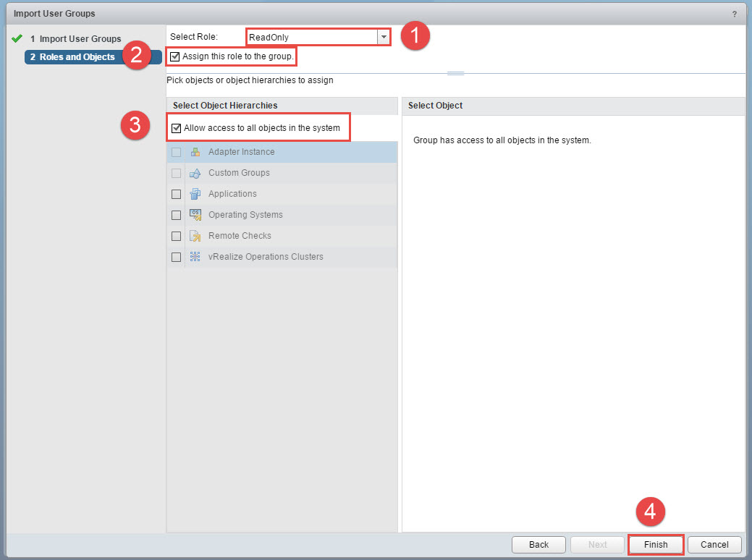The height and width of the screenshot is (560, 752).
Task: Uncheck Assign this role to the group
Action: 174,56
